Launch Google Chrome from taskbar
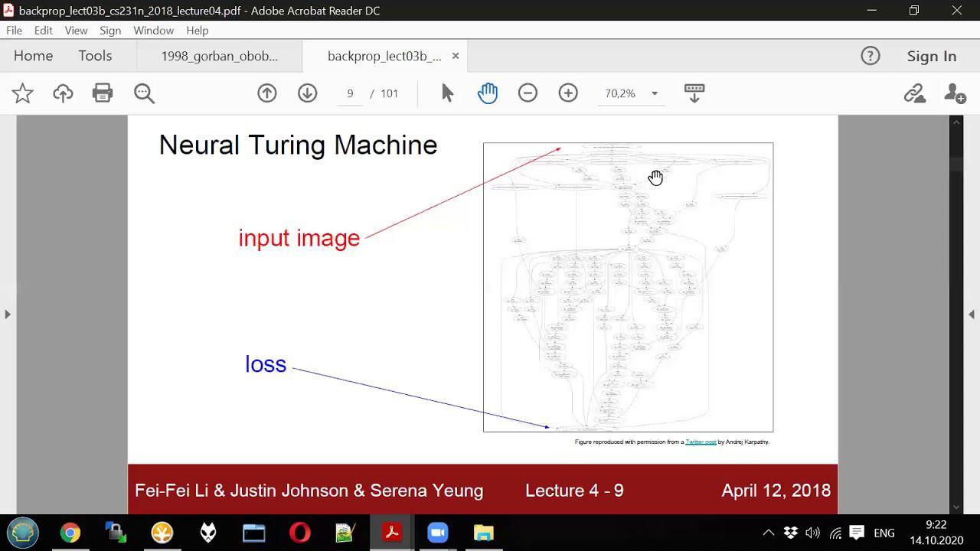980x551 pixels. point(70,533)
